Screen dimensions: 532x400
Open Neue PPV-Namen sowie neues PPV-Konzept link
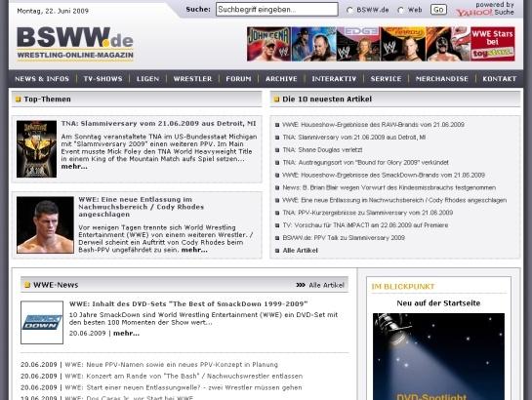click(172, 365)
